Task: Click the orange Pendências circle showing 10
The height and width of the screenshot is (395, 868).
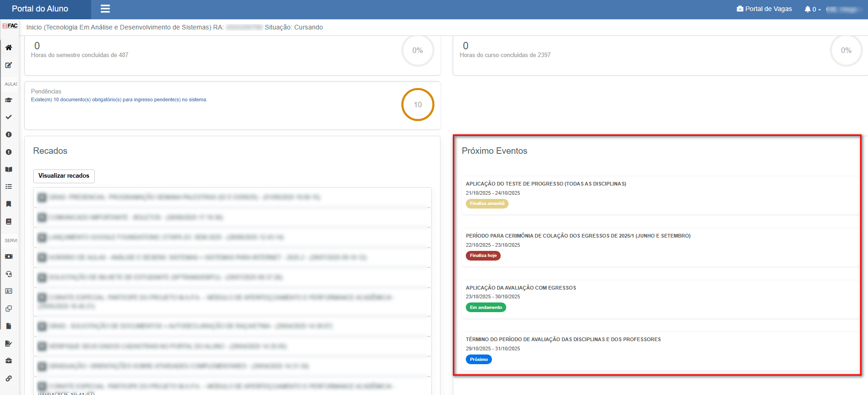Action: click(417, 105)
